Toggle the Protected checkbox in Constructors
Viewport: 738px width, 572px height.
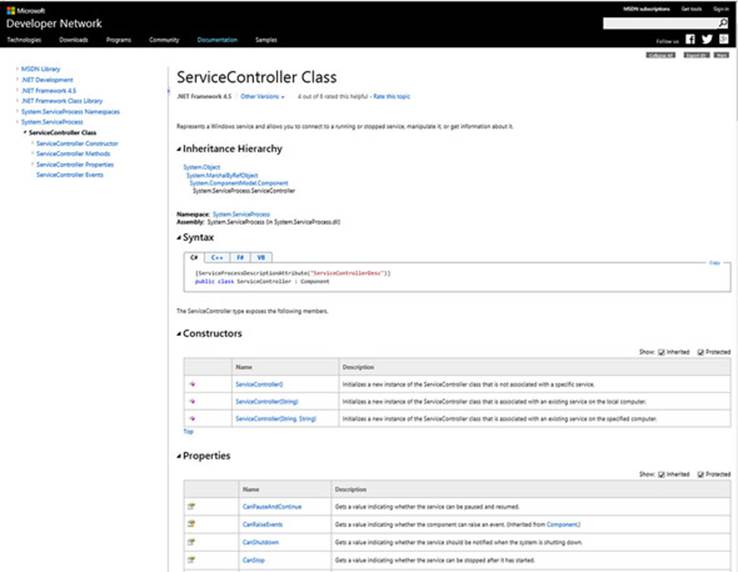pos(700,352)
